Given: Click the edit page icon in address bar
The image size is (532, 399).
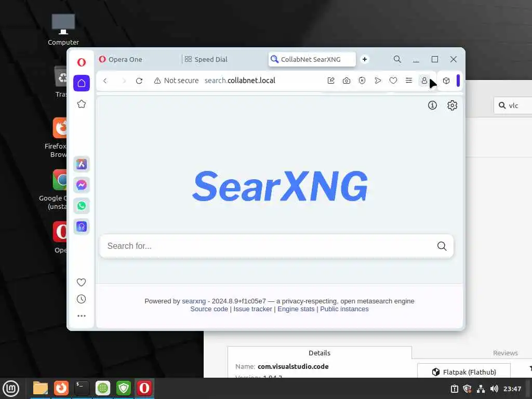Looking at the screenshot, I should coord(331,81).
